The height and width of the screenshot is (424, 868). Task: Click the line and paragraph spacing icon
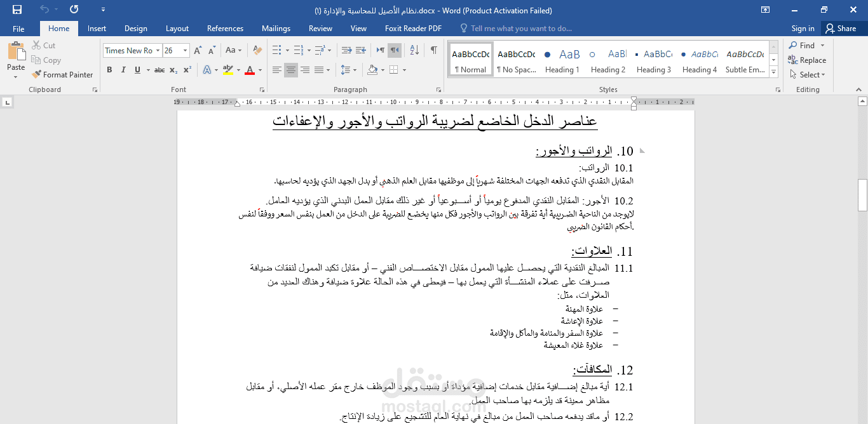pyautogui.click(x=344, y=70)
